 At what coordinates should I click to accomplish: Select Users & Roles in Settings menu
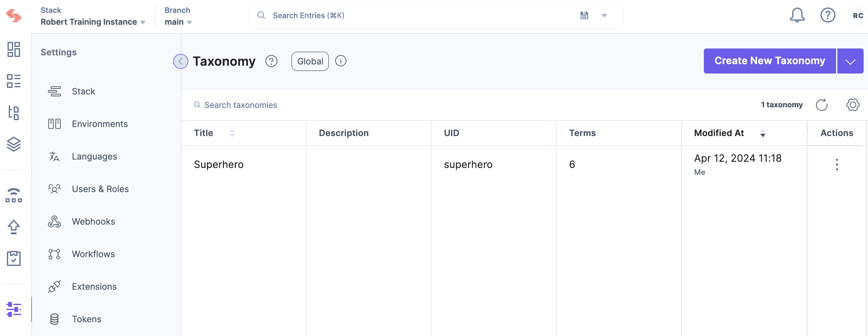tap(100, 189)
